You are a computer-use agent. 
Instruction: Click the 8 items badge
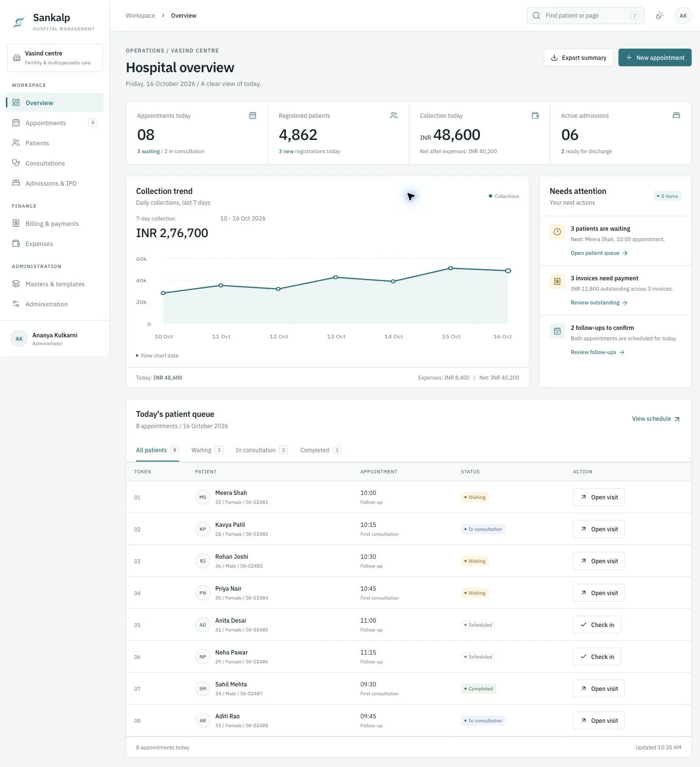[667, 196]
